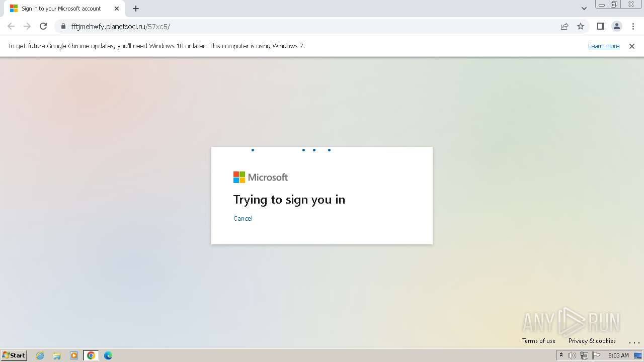Click the Action Center flag icon
This screenshot has width=644, height=362.
click(596, 355)
